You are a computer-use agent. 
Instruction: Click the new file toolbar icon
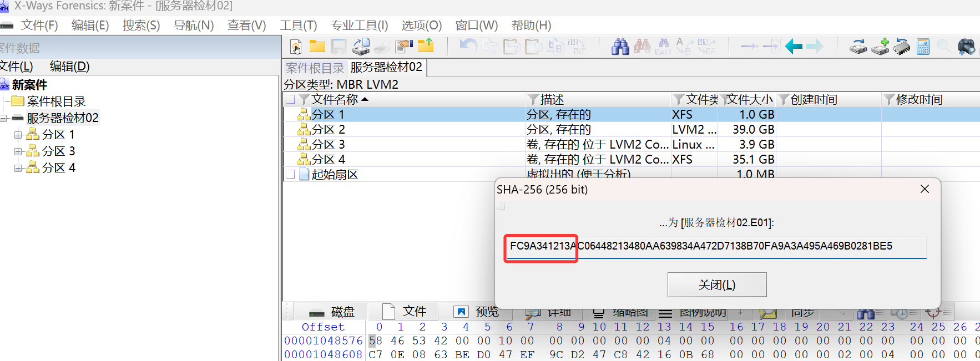click(x=296, y=47)
